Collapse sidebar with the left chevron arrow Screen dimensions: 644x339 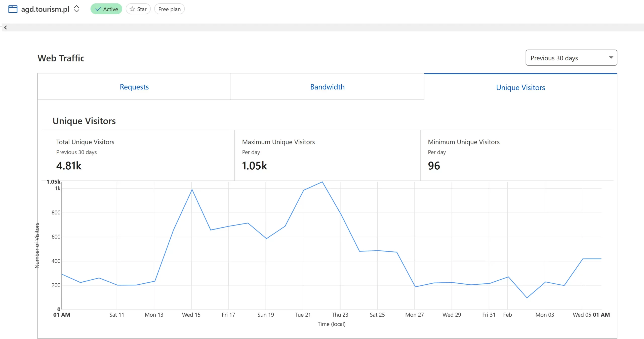[x=6, y=27]
